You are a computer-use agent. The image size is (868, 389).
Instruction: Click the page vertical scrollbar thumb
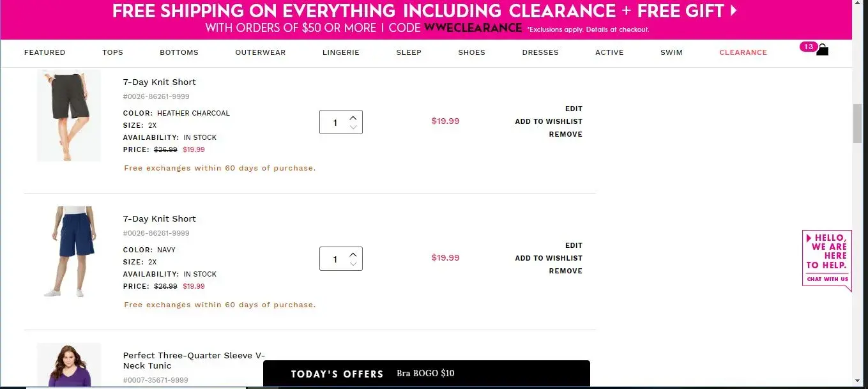858,123
